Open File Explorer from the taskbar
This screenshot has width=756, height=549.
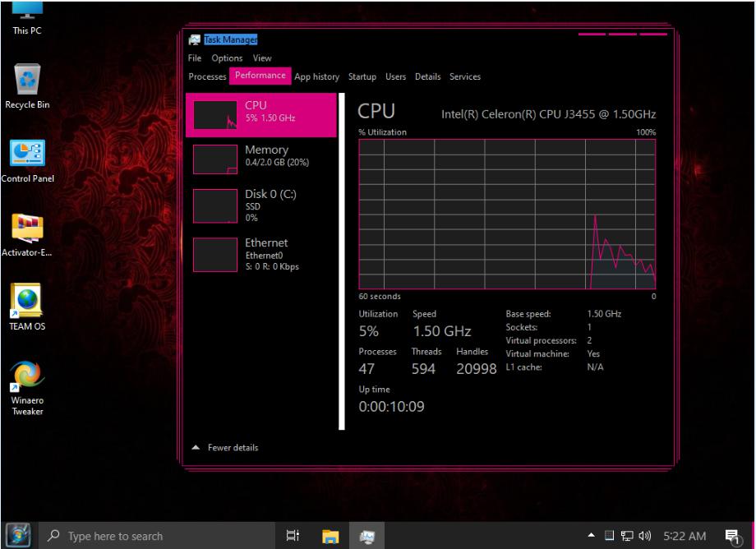click(330, 536)
